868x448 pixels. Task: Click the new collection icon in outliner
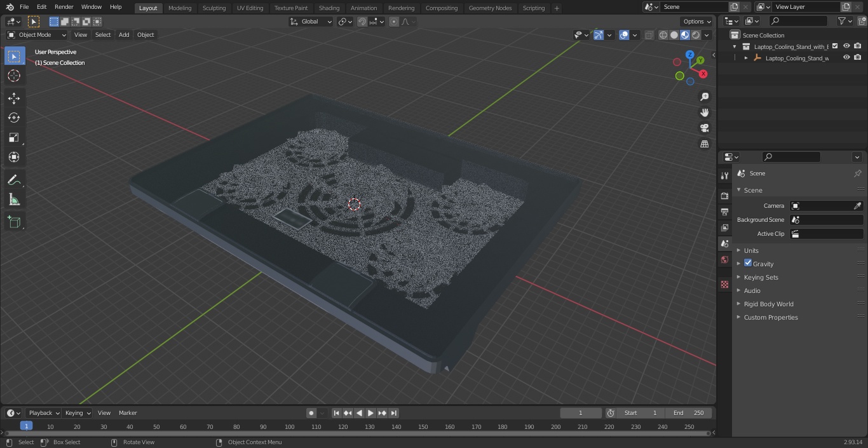(x=862, y=21)
